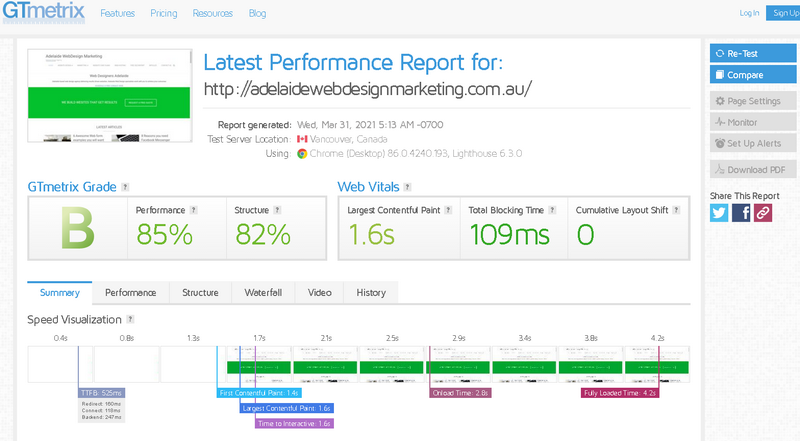
Task: Click the 109ms blocking time value
Action: click(x=509, y=235)
